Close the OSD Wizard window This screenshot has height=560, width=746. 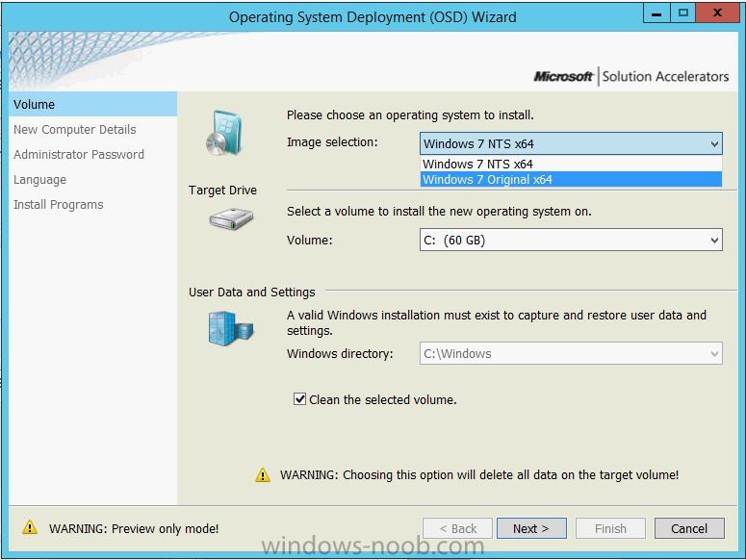pos(717,13)
